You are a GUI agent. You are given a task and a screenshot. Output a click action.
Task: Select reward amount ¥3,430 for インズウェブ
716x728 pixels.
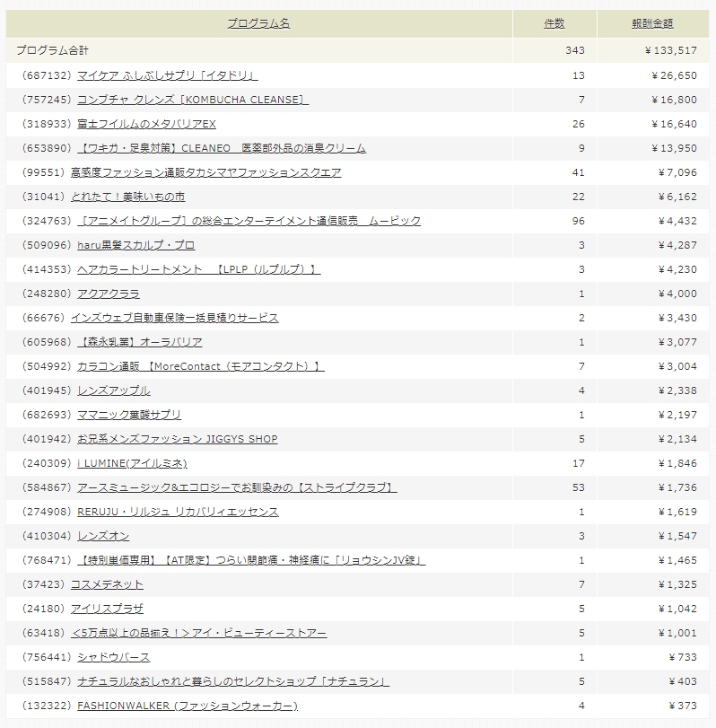pos(677,318)
